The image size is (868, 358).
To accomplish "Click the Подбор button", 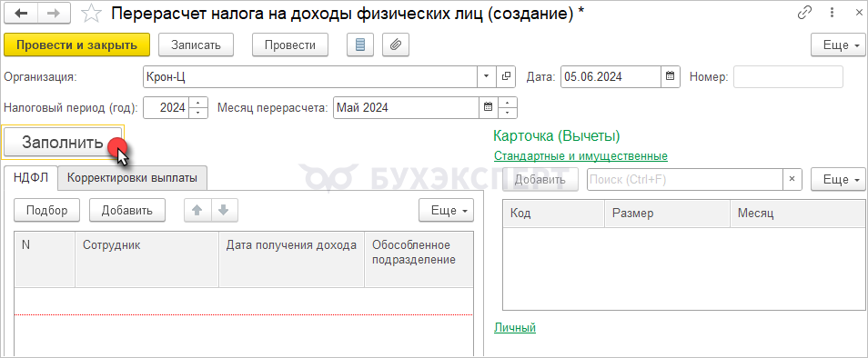I will click(46, 210).
